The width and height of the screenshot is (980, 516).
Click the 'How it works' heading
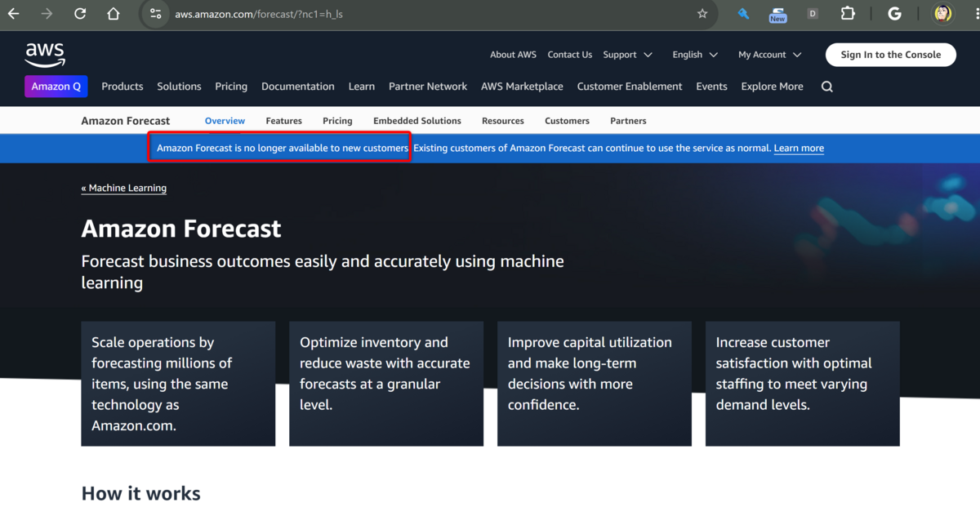tap(140, 493)
